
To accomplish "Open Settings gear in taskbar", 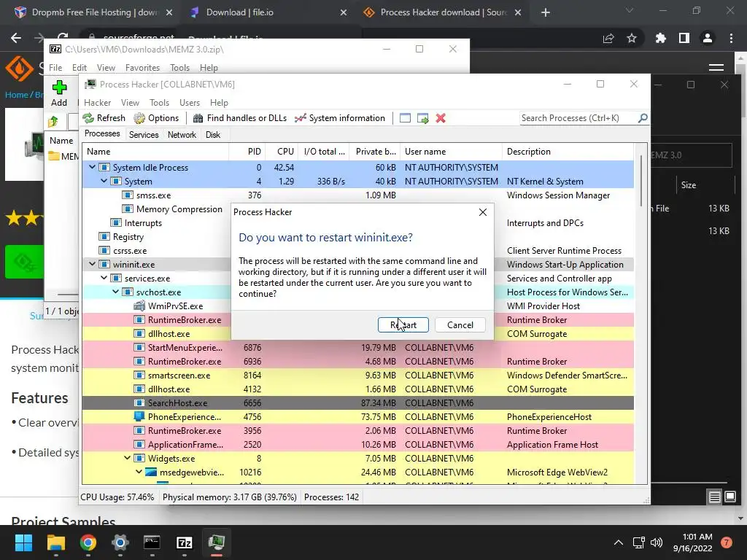I will pyautogui.click(x=120, y=542).
